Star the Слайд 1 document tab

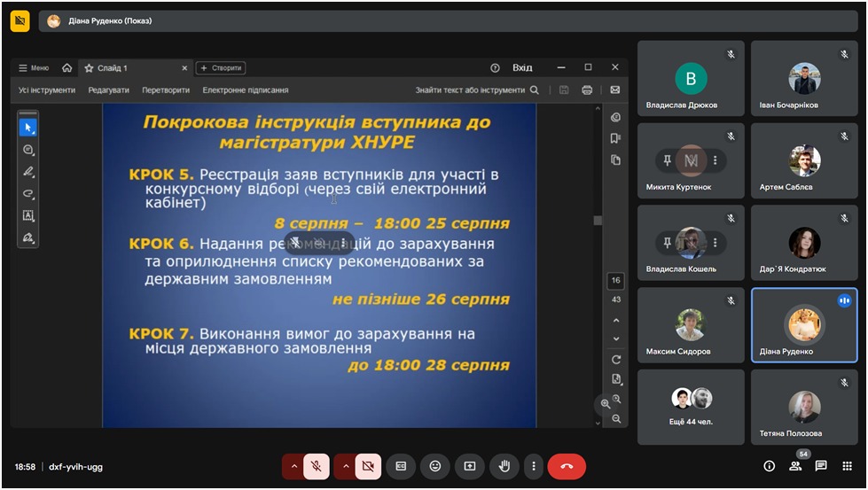coord(89,68)
